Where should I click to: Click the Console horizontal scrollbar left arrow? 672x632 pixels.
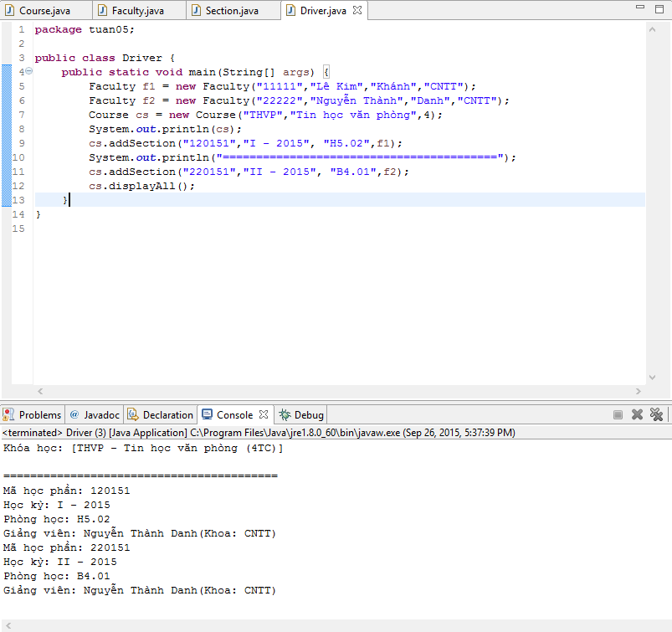(x=8, y=626)
